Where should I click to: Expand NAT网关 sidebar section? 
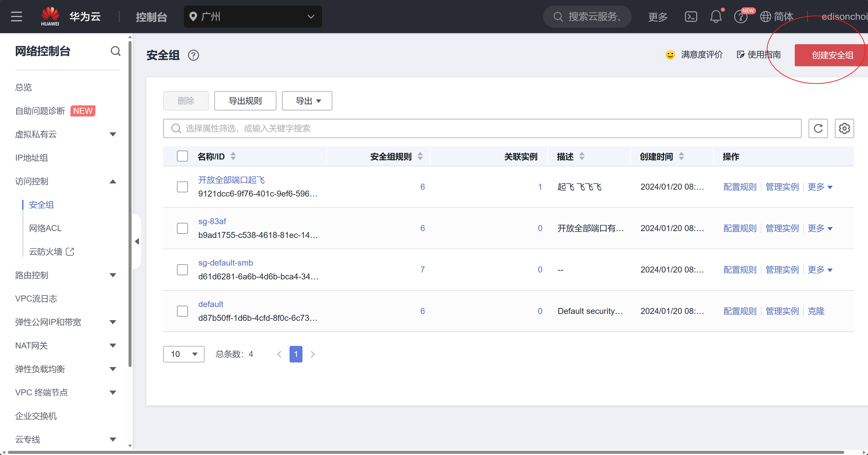[x=113, y=346]
